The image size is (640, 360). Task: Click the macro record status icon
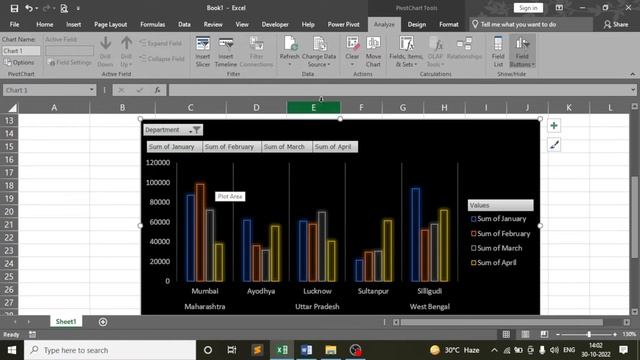[32, 335]
